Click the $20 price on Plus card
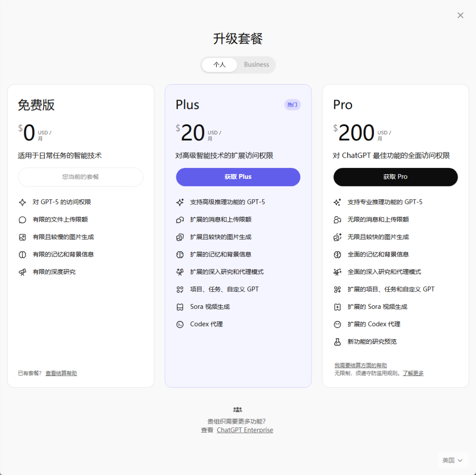 [x=190, y=133]
